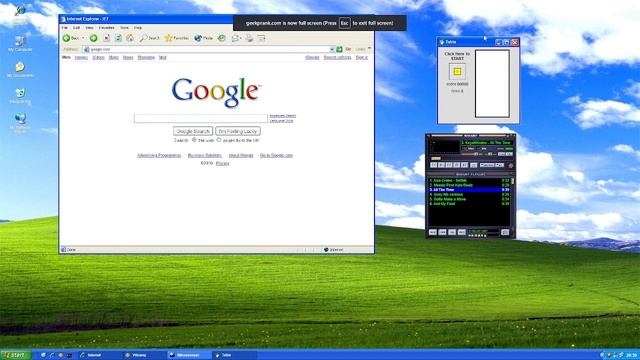This screenshot has width=640, height=360.
Task: Go to the Home page icon
Action: click(x=129, y=38)
